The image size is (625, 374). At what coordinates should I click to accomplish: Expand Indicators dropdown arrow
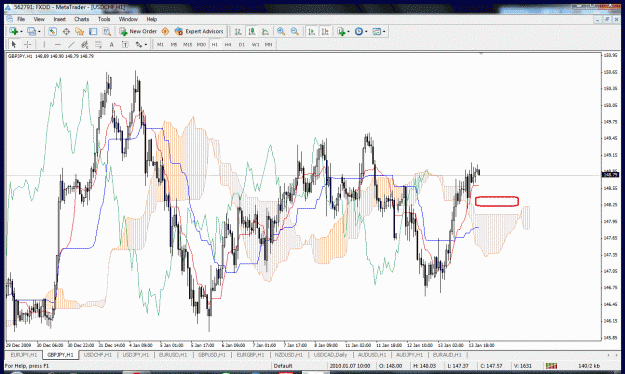click(348, 31)
